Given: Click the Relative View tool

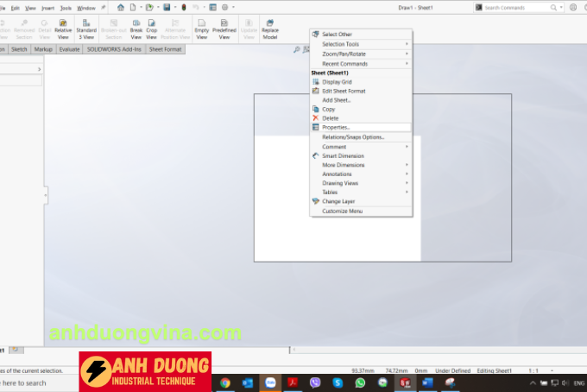Looking at the screenshot, I should [x=63, y=29].
